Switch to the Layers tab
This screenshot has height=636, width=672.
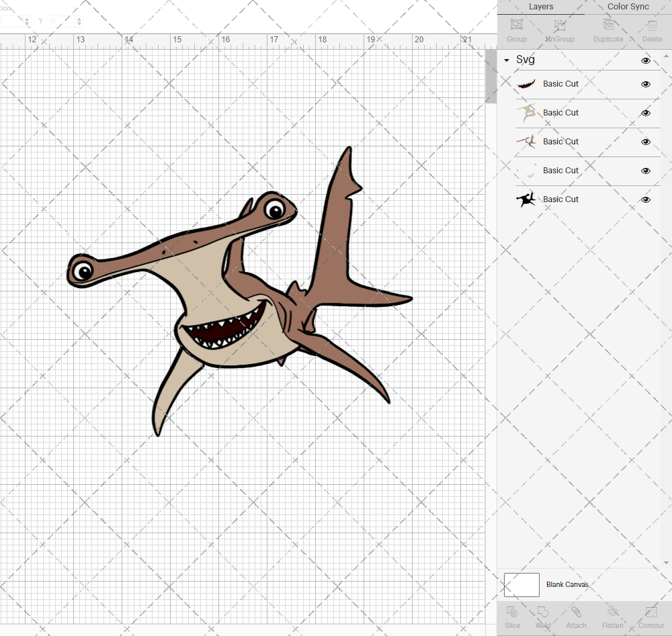[540, 7]
